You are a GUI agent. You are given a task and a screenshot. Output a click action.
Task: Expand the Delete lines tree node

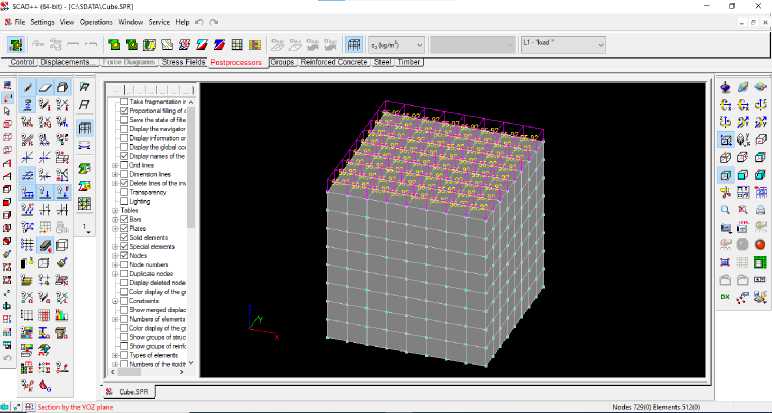115,183
